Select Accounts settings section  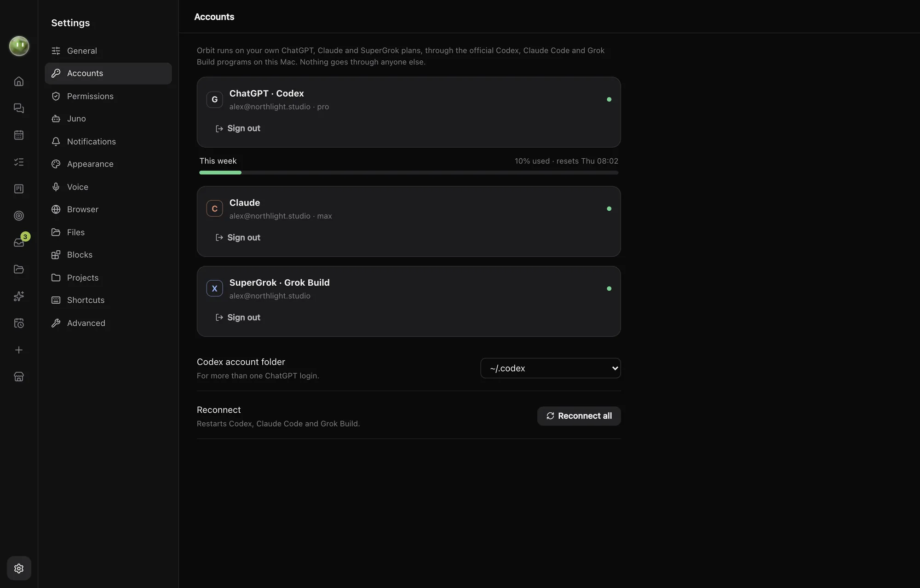pos(108,74)
